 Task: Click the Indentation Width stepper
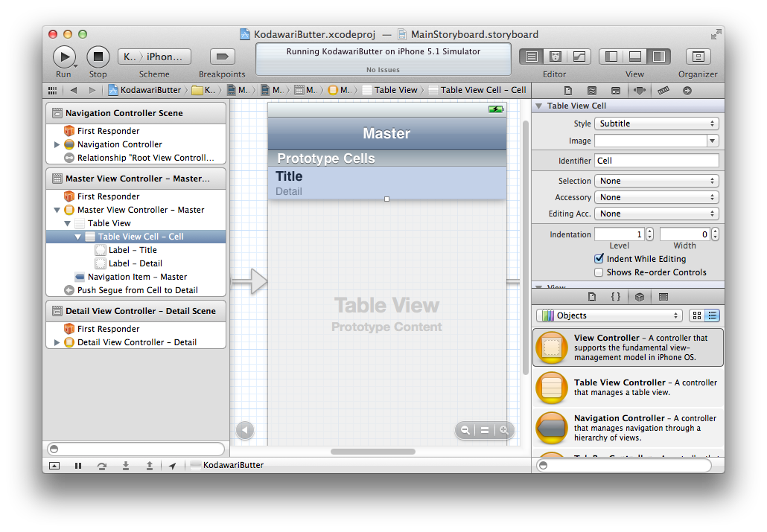point(715,234)
